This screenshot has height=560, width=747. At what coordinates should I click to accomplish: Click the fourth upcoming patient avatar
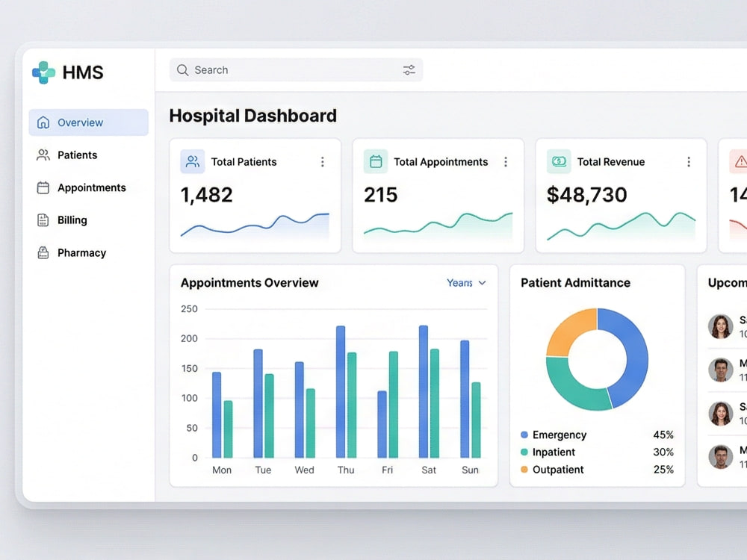click(720, 457)
